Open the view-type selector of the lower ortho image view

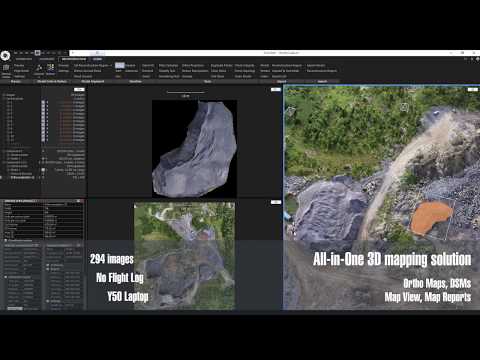coord(275,202)
